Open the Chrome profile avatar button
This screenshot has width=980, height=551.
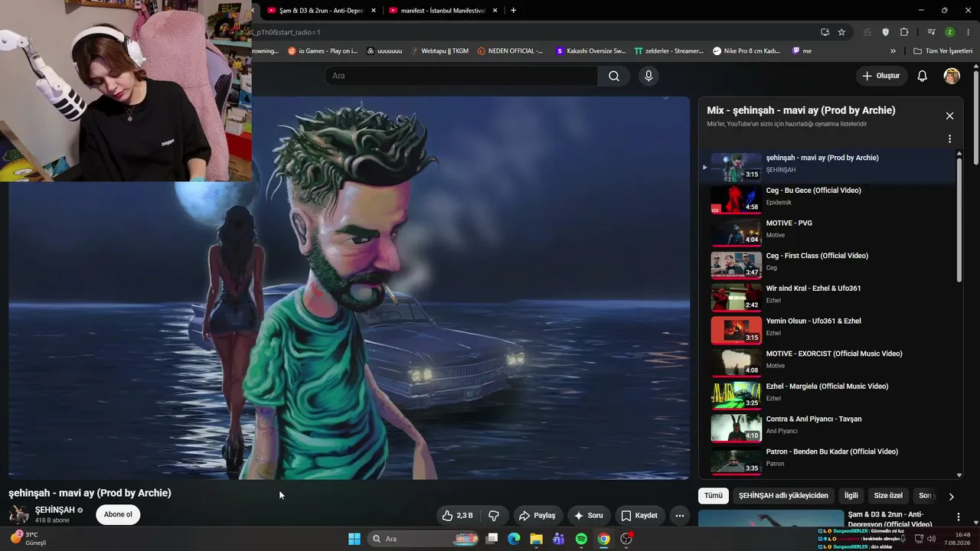pos(949,32)
